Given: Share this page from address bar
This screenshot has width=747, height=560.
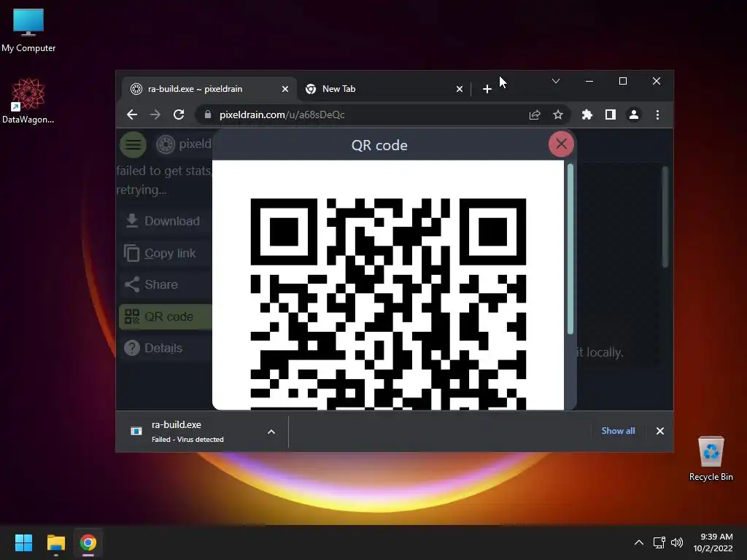Looking at the screenshot, I should click(x=535, y=114).
